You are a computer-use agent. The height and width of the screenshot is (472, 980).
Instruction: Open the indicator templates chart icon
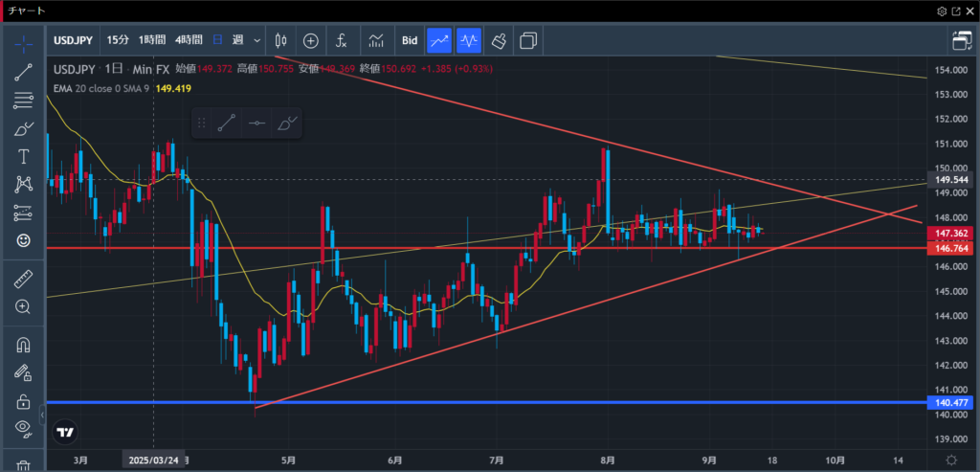click(375, 40)
